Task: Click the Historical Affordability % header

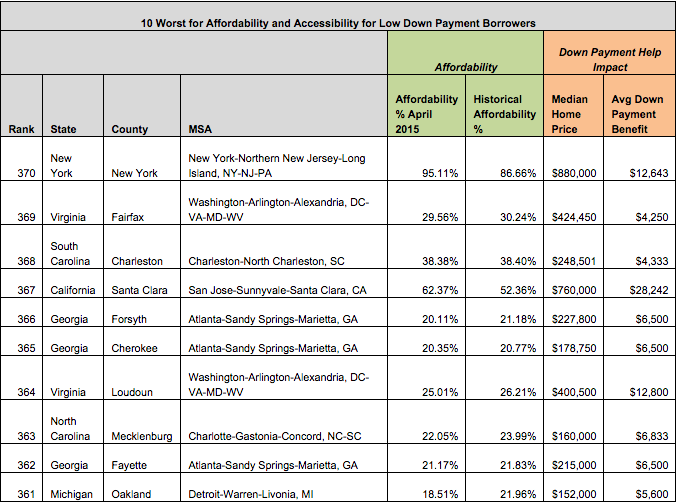Action: click(504, 114)
